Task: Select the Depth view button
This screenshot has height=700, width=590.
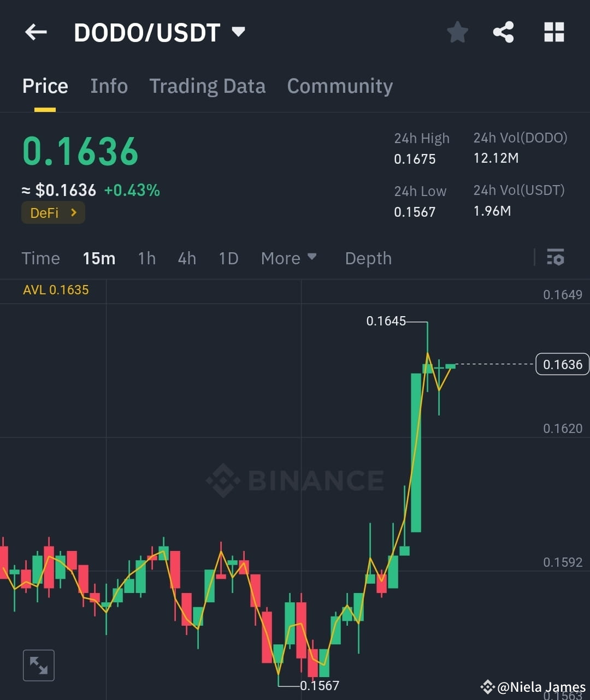Action: tap(368, 258)
